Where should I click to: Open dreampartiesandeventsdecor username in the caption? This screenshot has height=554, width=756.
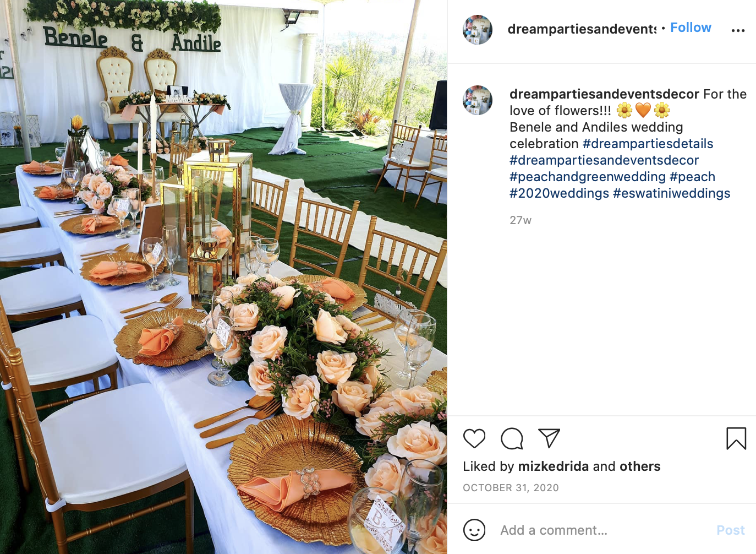[x=604, y=94]
